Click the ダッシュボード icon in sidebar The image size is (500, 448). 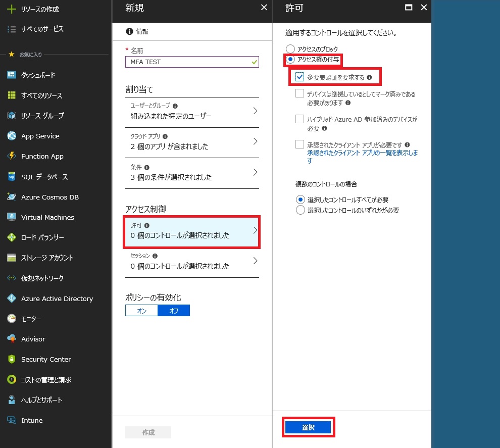point(12,75)
